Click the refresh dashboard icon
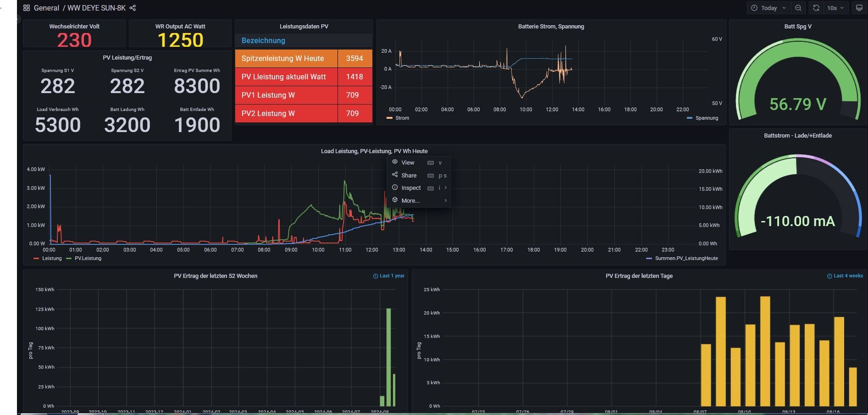 (816, 8)
